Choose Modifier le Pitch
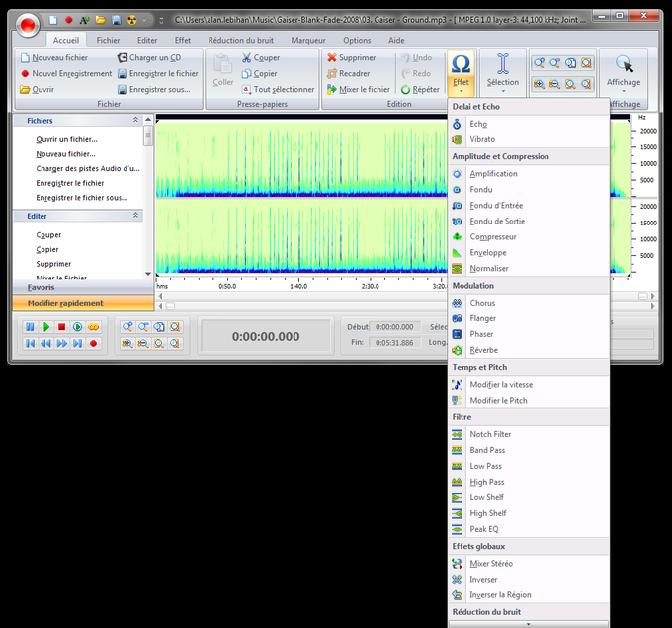Screen dimensions: 672x628 (x=529, y=401)
